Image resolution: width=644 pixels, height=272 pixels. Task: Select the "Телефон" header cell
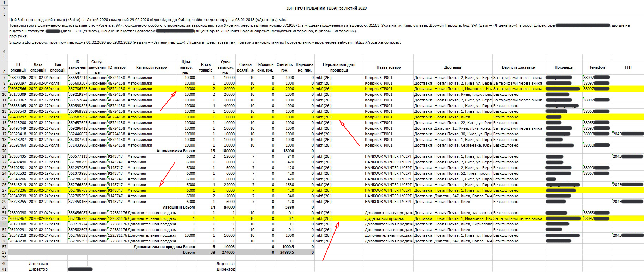(597, 67)
